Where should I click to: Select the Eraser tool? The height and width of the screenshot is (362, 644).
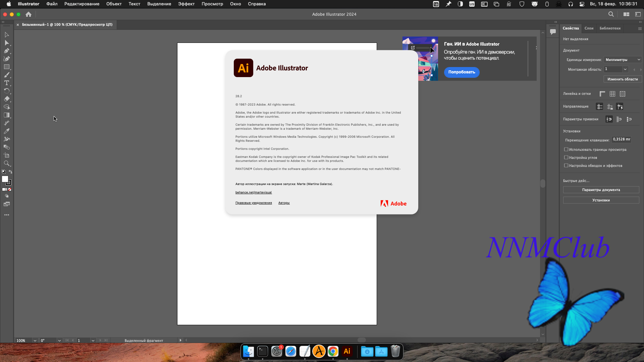coord(6,99)
